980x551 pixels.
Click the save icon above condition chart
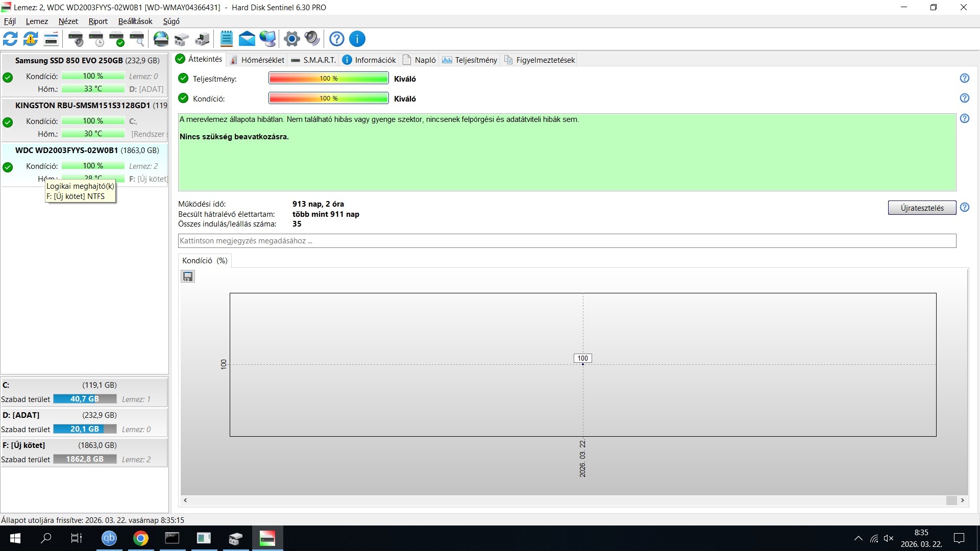(x=188, y=277)
